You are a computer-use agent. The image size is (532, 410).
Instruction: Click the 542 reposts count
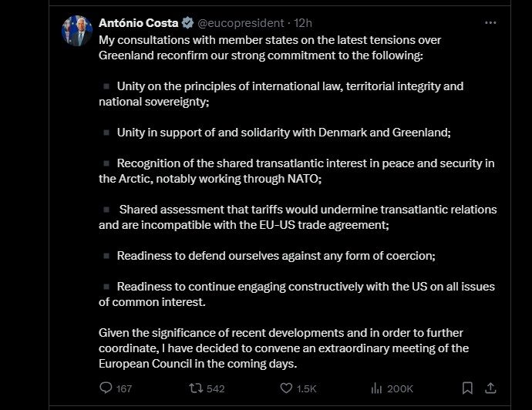pyautogui.click(x=214, y=389)
